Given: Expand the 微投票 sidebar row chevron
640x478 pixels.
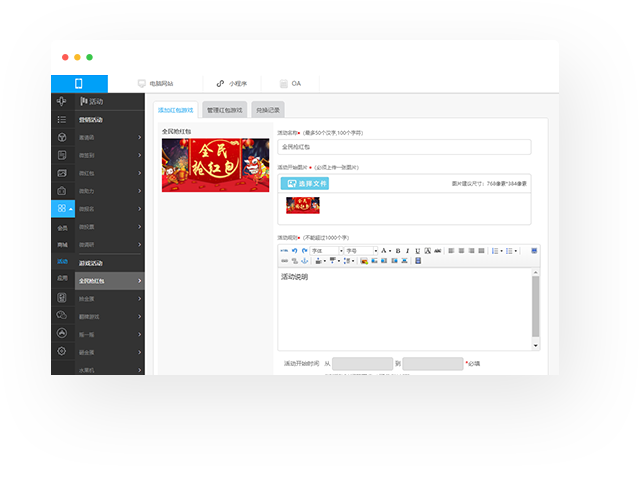Looking at the screenshot, I should (x=140, y=227).
